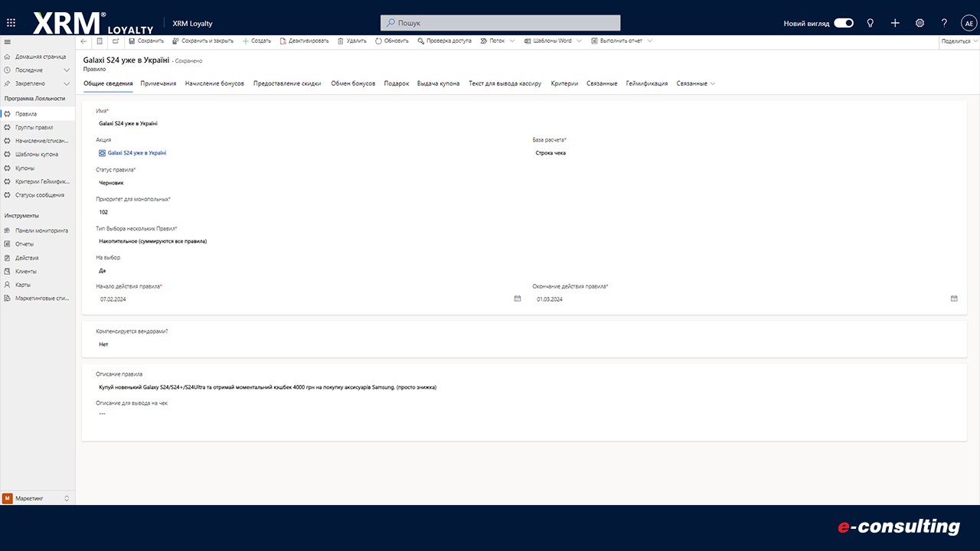The width and height of the screenshot is (980, 551).
Task: Open Galaxi S24 уже в Україні Акция link
Action: point(136,153)
